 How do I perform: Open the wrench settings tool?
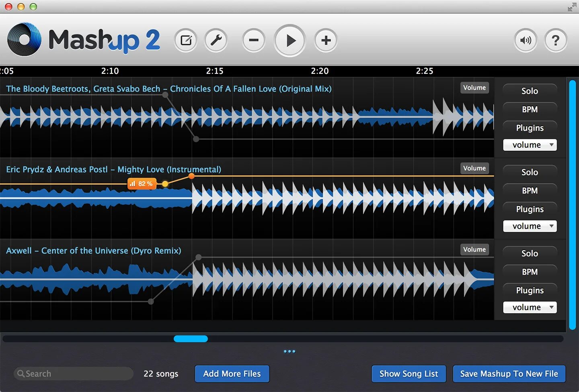[216, 40]
